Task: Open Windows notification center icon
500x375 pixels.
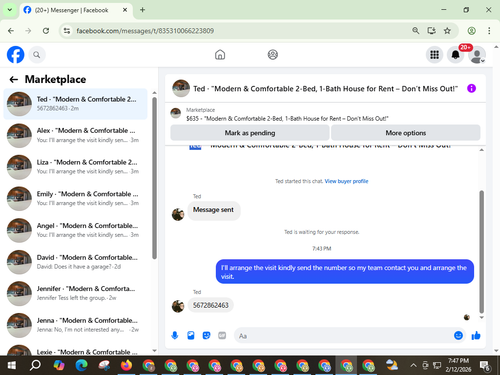Action: pyautogui.click(x=484, y=366)
